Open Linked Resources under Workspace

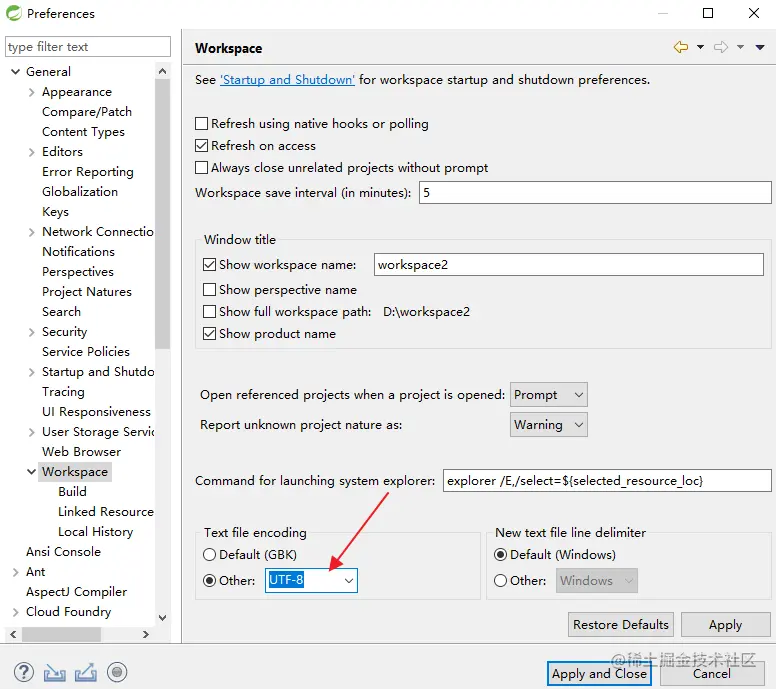point(105,511)
